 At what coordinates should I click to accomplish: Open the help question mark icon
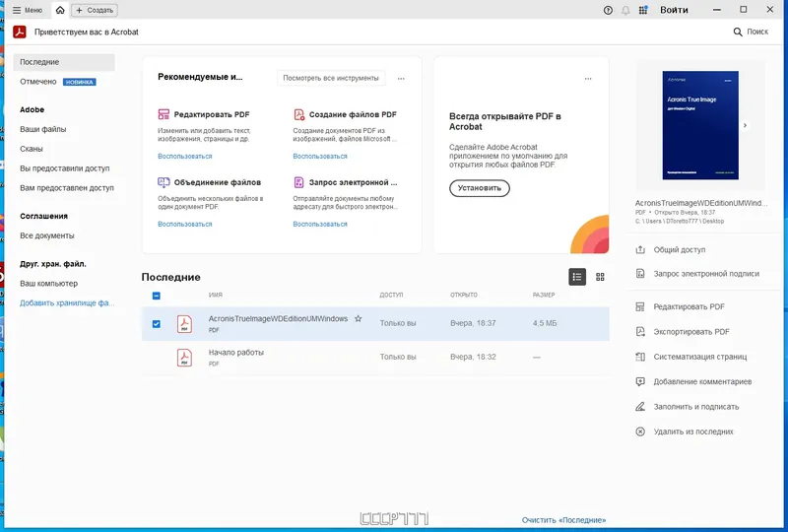(608, 10)
